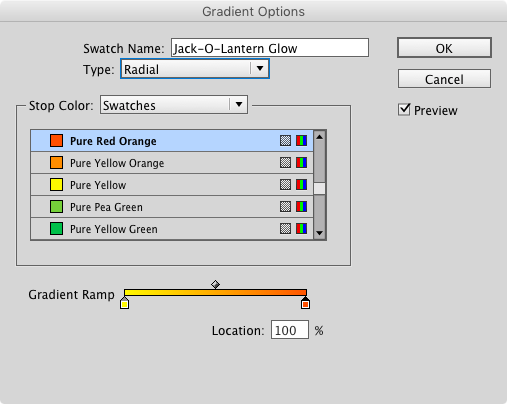
Task: Select the red orange gradient stop on the ramp
Action: [305, 303]
